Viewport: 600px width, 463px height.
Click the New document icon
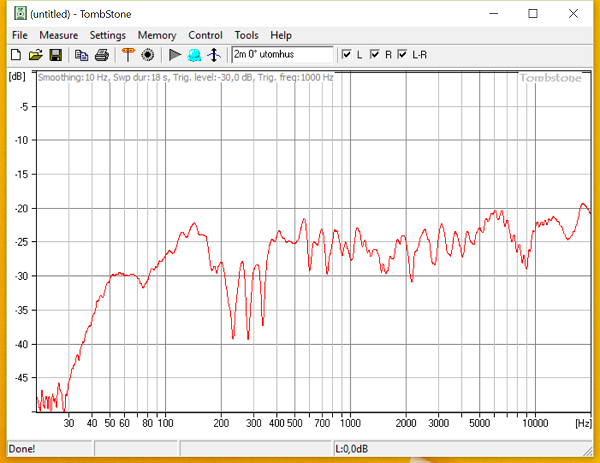pyautogui.click(x=16, y=55)
